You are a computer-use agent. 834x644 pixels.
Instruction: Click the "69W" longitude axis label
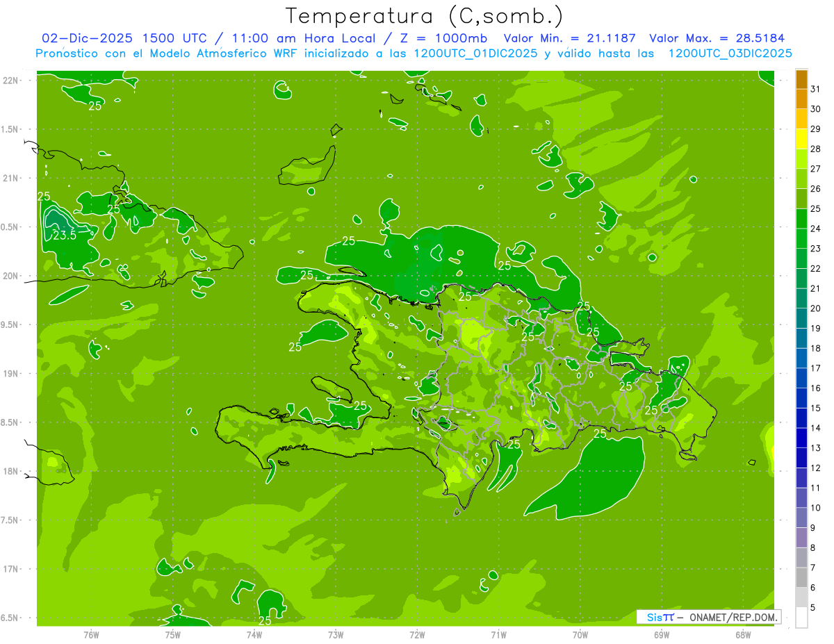[662, 635]
